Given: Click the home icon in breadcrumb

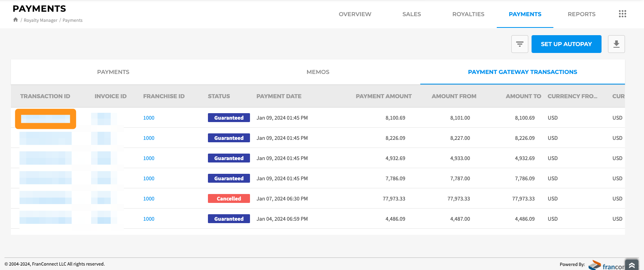Looking at the screenshot, I should (15, 20).
